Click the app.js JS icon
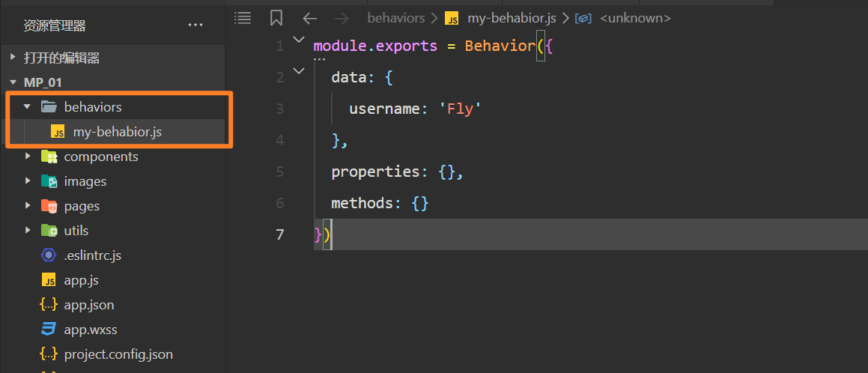The height and width of the screenshot is (373, 868). (49, 280)
